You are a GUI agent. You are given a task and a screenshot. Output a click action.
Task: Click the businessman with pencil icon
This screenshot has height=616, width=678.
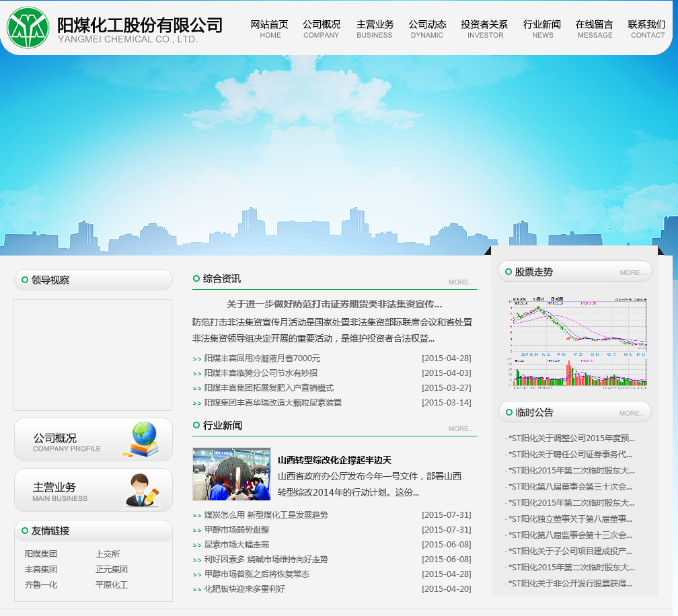tap(142, 490)
